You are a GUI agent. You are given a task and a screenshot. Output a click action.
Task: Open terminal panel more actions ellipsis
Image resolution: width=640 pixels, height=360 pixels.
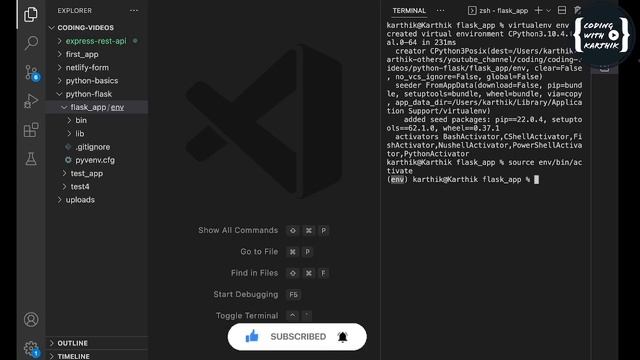(x=440, y=11)
